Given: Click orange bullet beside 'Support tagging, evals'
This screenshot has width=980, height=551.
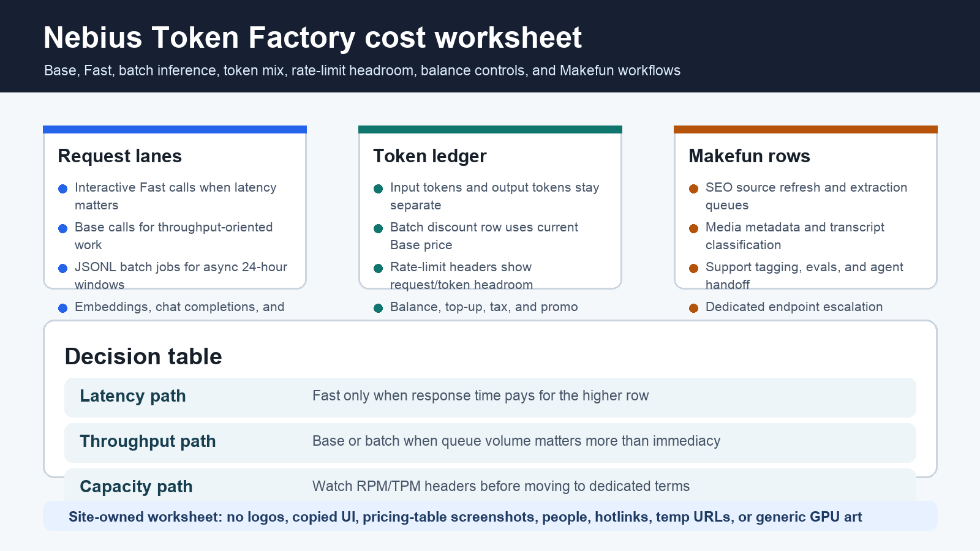Looking at the screenshot, I should coord(693,268).
